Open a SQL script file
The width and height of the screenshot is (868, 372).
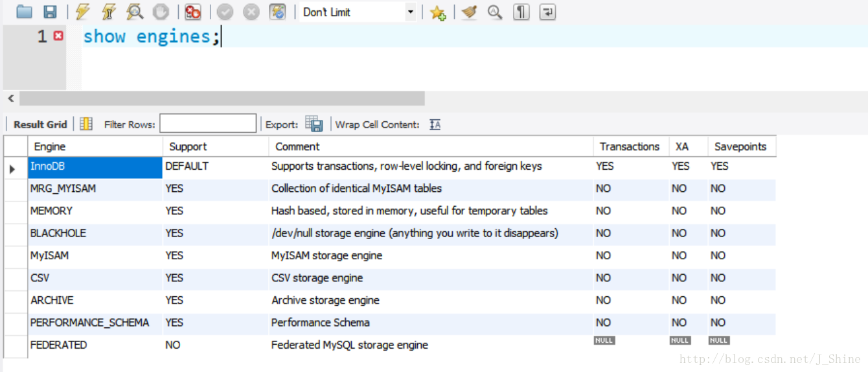[24, 12]
